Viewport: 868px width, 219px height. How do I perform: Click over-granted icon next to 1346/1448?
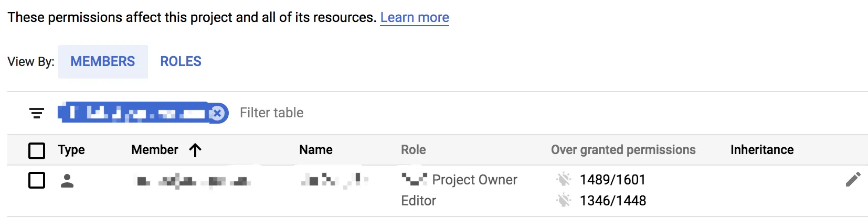pos(564,200)
